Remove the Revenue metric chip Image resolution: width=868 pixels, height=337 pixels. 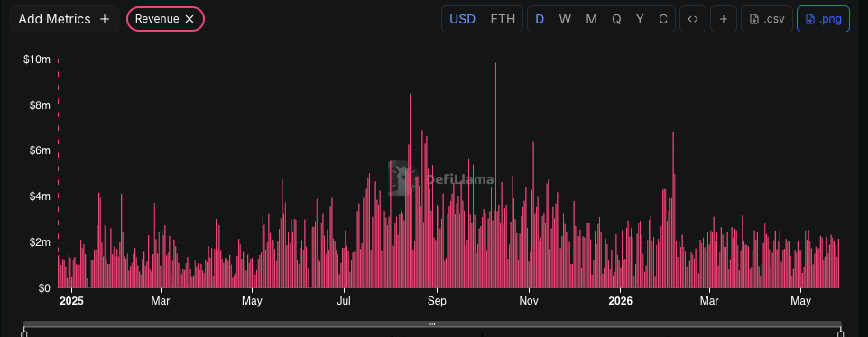[189, 19]
